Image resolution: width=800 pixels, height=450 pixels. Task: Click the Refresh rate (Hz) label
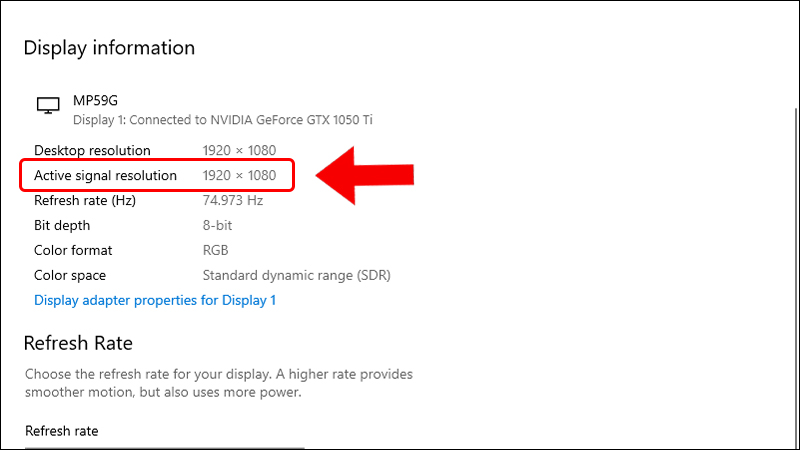[84, 200]
